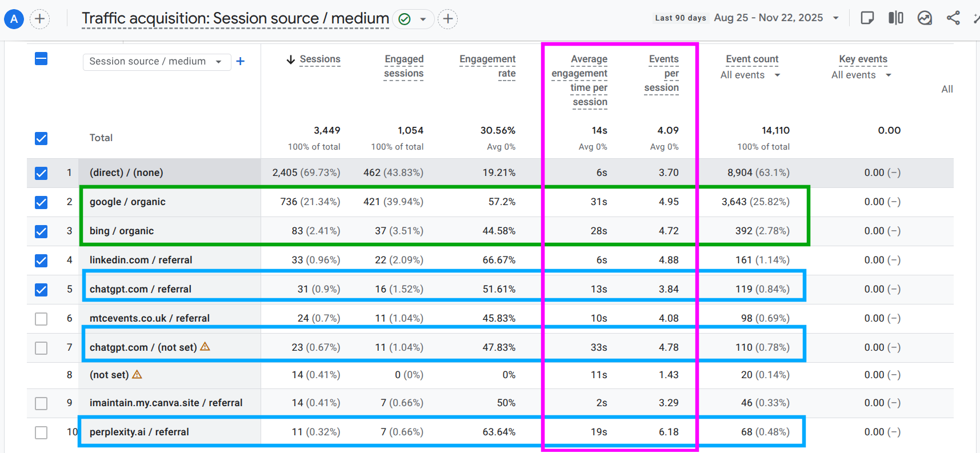Tick the perplexity.ai / referral row checkbox
The height and width of the screenshot is (453, 980).
pos(41,432)
